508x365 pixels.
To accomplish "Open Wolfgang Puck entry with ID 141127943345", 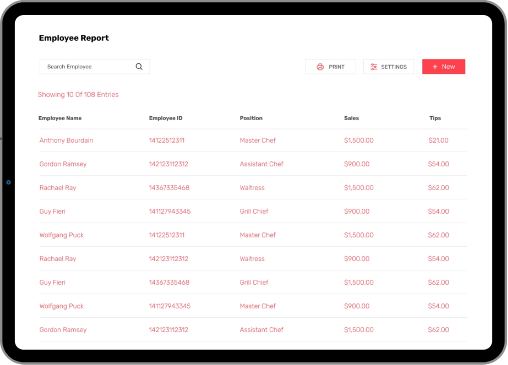I will pos(61,306).
